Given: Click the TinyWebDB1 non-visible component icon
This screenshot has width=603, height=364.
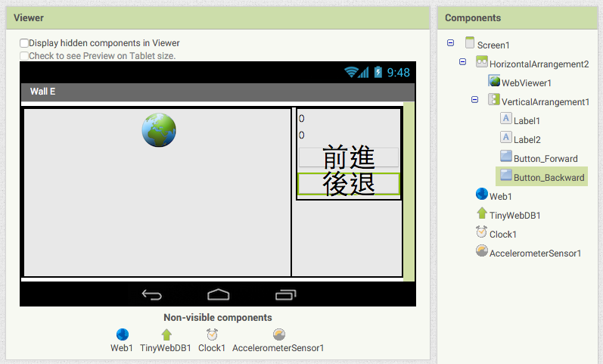Looking at the screenshot, I should click(x=166, y=334).
